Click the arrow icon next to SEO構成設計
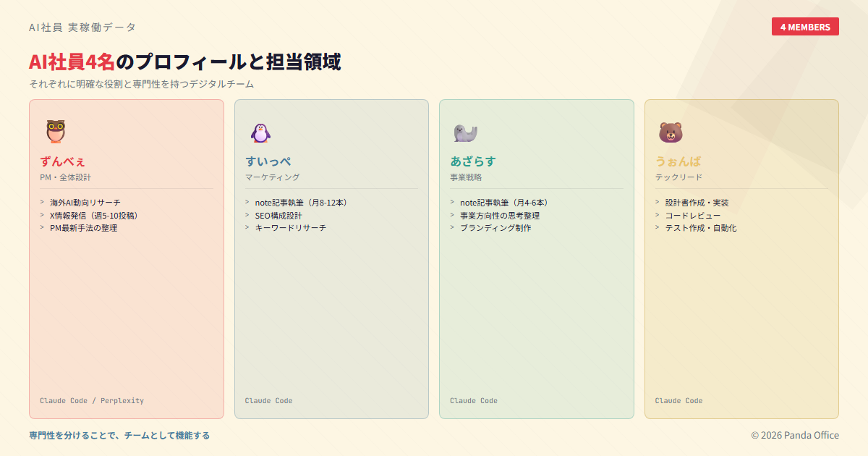 (247, 215)
